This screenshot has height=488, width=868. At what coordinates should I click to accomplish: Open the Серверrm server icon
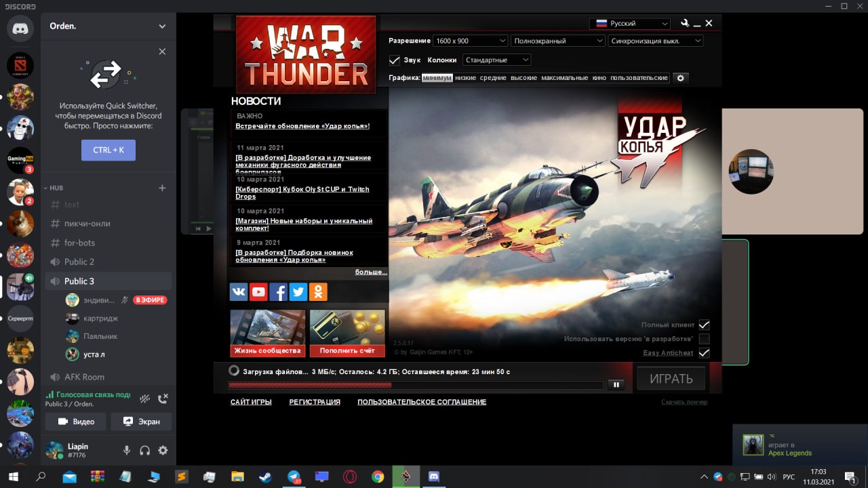20,319
